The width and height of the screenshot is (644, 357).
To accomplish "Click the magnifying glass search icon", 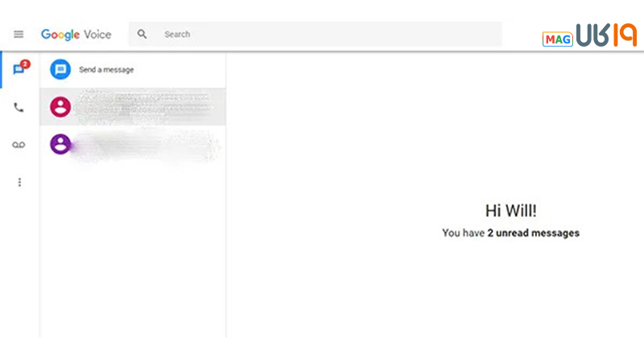I will 142,35.
